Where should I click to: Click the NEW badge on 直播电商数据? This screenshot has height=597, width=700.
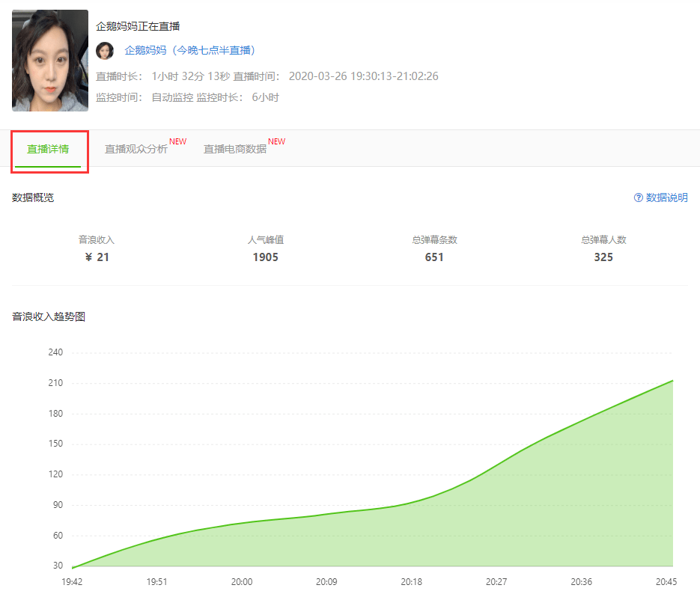tap(276, 141)
